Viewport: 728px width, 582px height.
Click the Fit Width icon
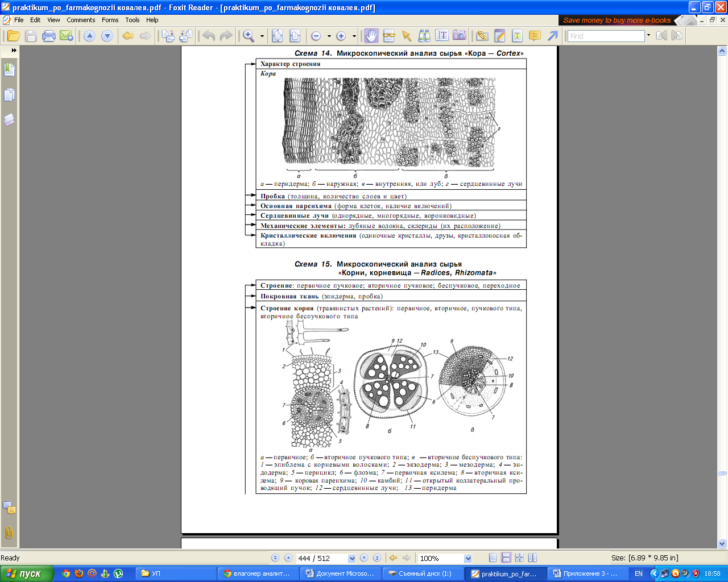[x=295, y=36]
